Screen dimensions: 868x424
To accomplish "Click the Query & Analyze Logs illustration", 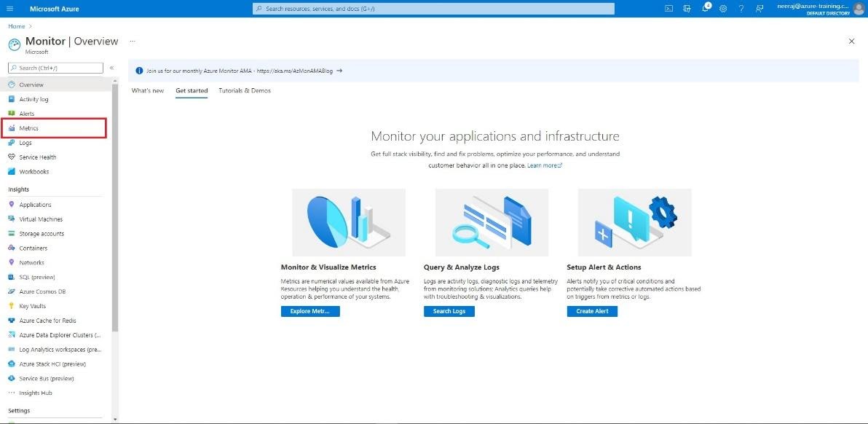I will point(492,222).
